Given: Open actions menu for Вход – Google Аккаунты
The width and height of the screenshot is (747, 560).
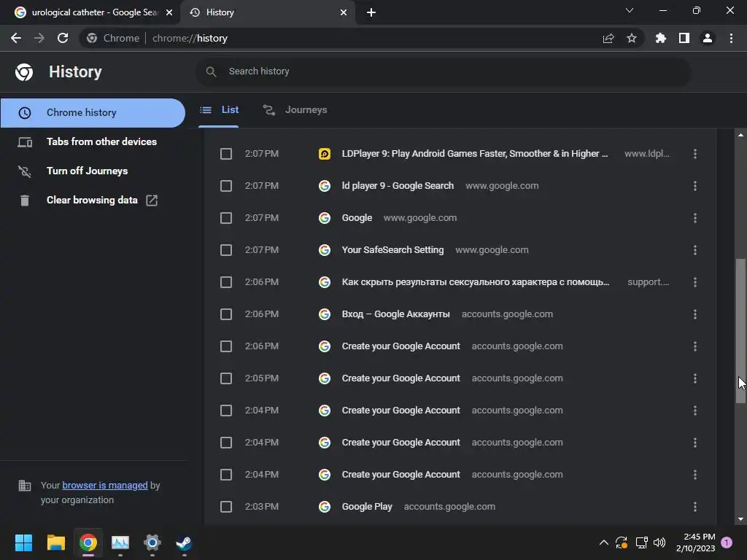Looking at the screenshot, I should pyautogui.click(x=695, y=314).
